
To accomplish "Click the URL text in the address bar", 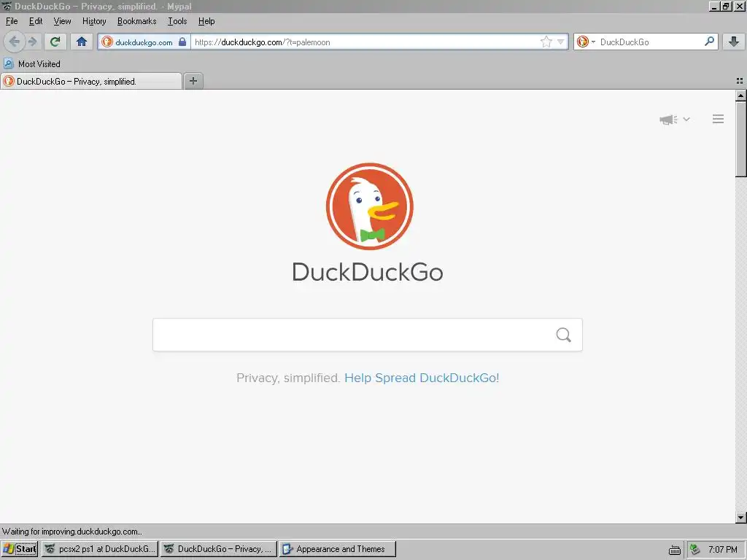I will pyautogui.click(x=262, y=42).
